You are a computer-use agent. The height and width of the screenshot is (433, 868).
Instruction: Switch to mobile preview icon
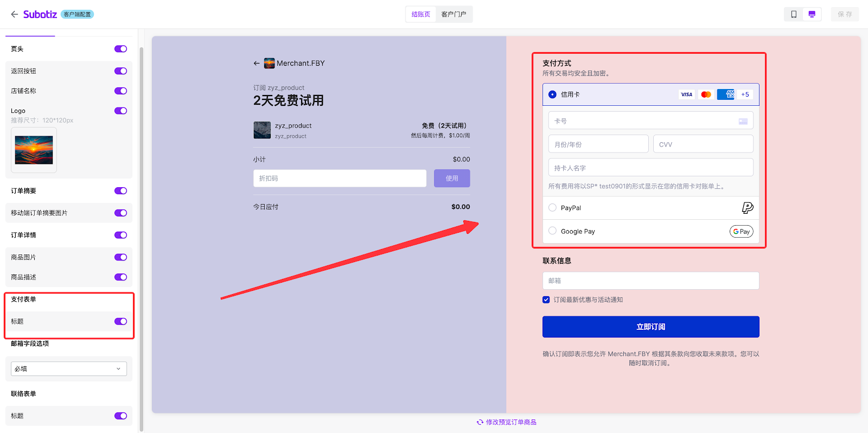click(794, 14)
